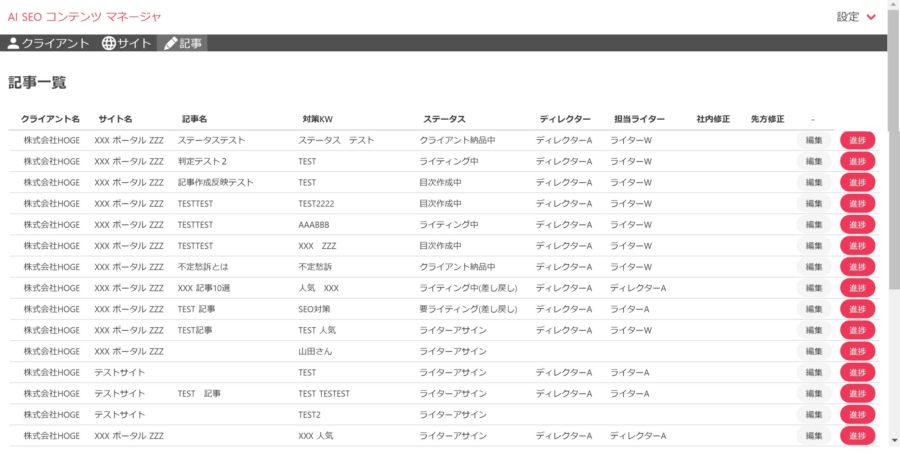Click the ディレクター column header
Image resolution: width=900 pixels, height=456 pixels.
[565, 119]
